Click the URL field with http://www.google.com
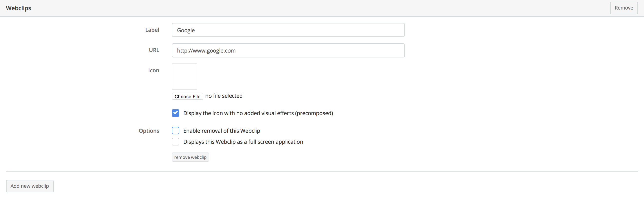This screenshot has width=644, height=198. (x=288, y=50)
